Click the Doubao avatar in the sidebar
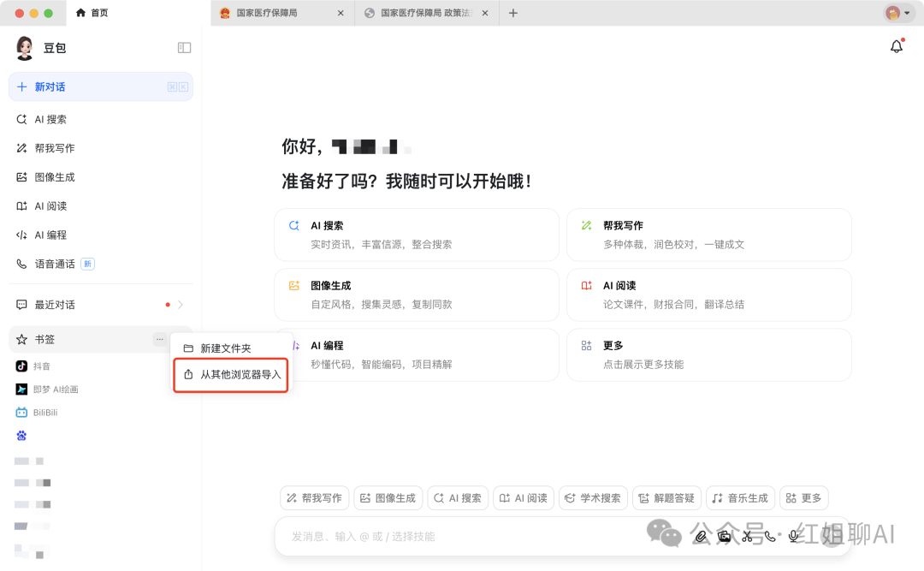924x571 pixels. 24,48
